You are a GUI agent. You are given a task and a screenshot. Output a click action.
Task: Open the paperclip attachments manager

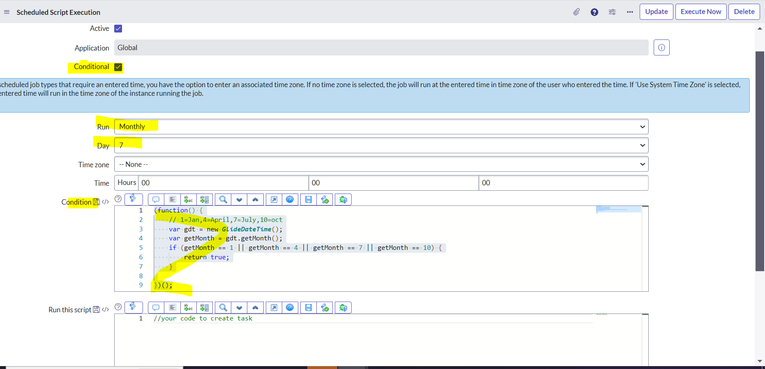576,12
